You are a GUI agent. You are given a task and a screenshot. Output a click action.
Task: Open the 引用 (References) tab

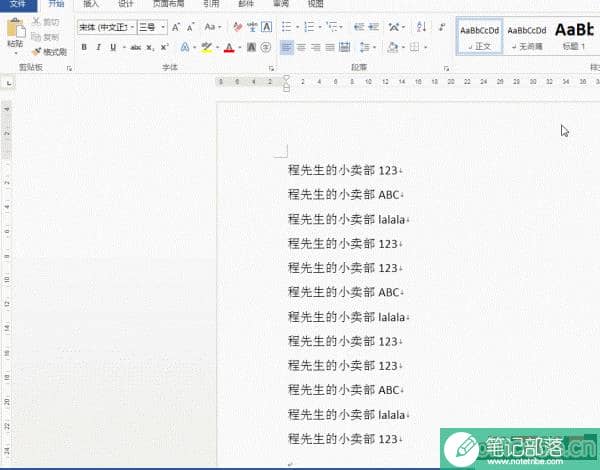click(211, 4)
